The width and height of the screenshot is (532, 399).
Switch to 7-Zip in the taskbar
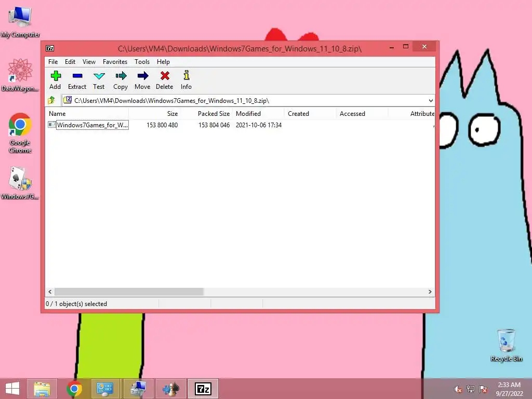point(203,389)
